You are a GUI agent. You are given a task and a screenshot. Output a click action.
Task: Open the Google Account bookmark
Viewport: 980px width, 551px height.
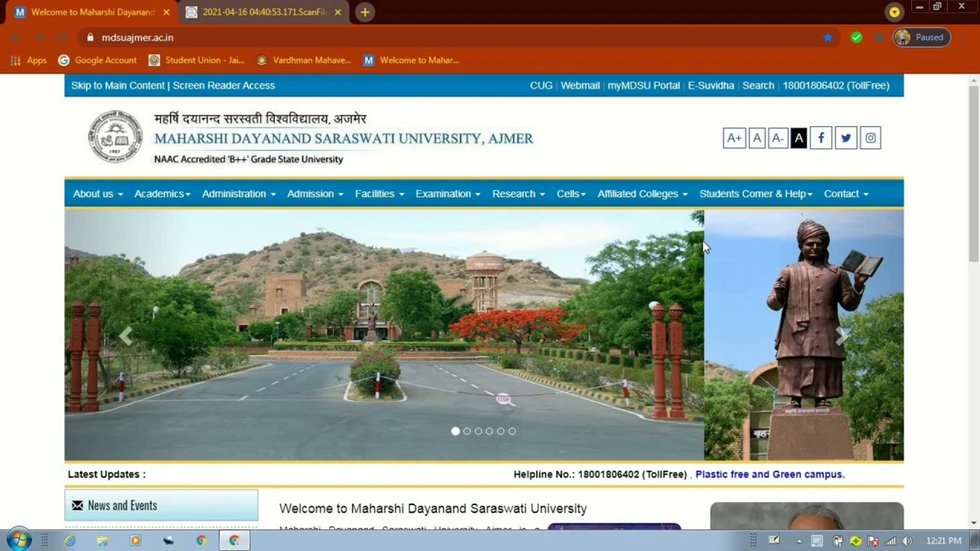[97, 60]
